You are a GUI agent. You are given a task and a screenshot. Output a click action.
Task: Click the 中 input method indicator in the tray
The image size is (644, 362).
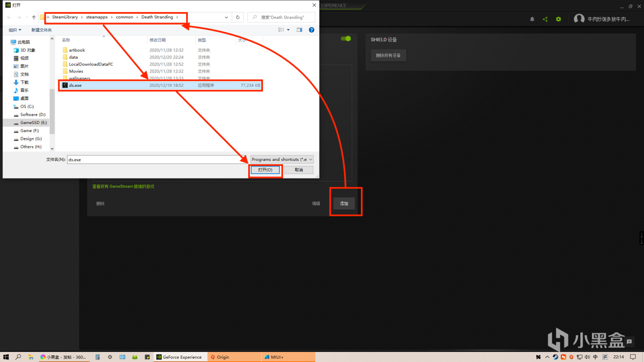pos(595,357)
